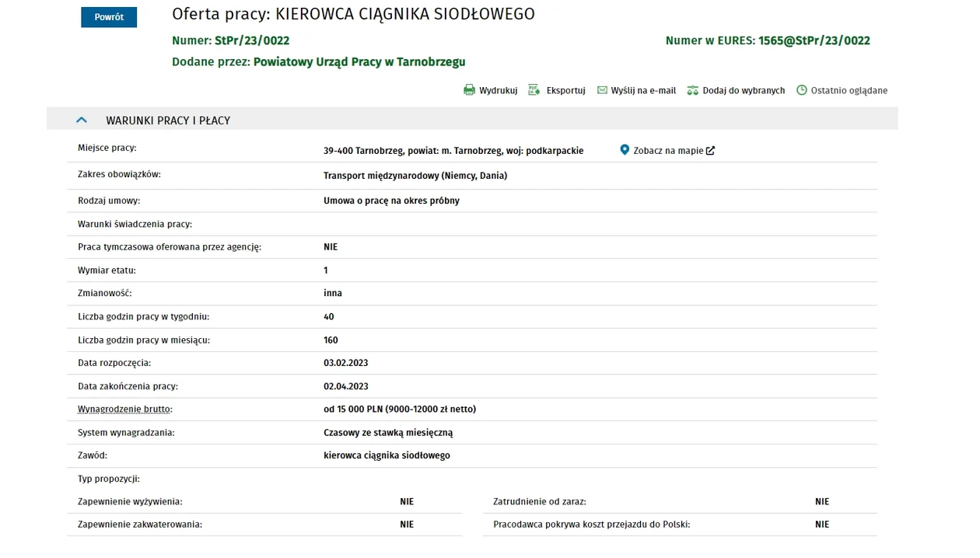980x558 pixels.
Task: Click the Data zakończenia pracy label
Action: [128, 386]
